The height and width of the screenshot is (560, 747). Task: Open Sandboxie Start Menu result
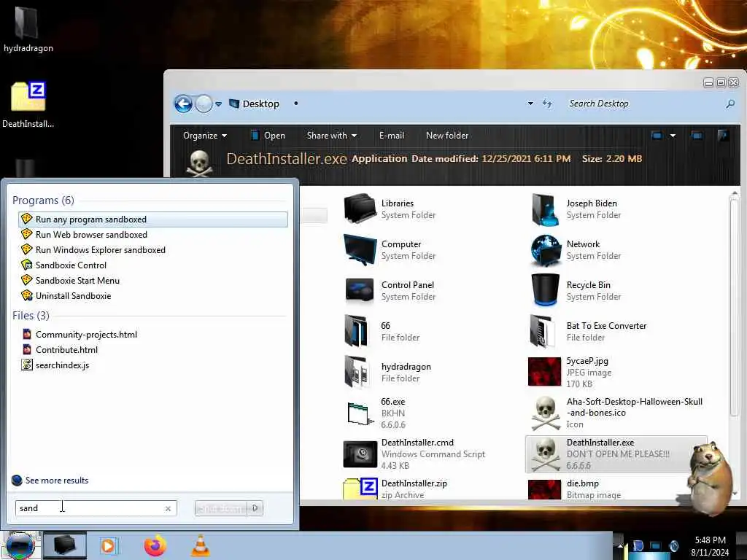(x=153, y=280)
